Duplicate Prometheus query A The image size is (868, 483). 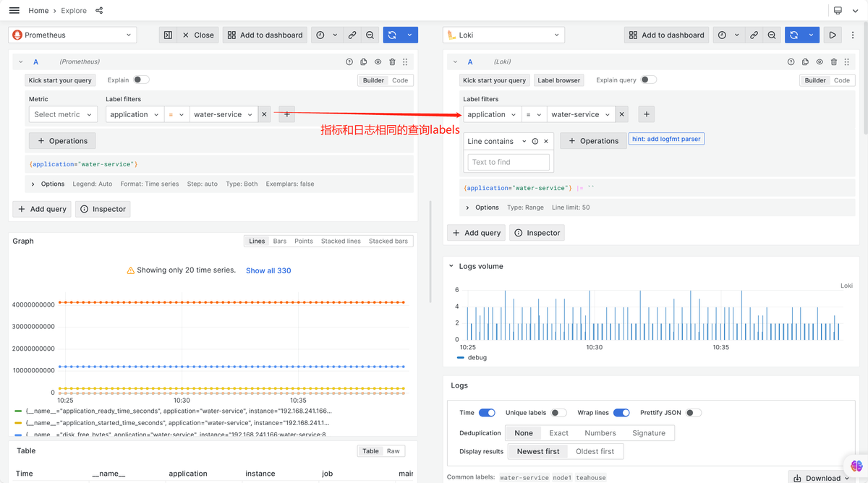click(x=364, y=62)
